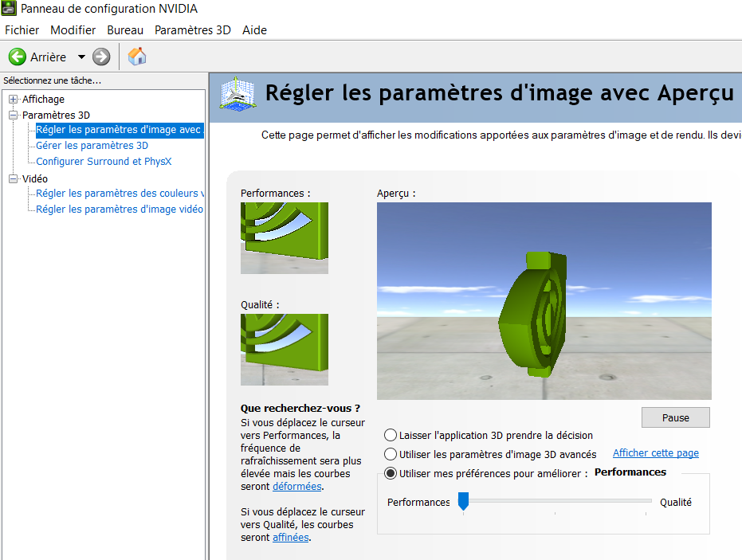The height and width of the screenshot is (560, 742).
Task: Click the Qualité sample thumbnail
Action: click(x=285, y=350)
